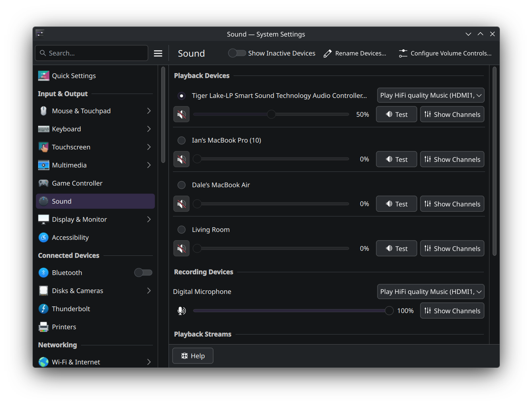Screen dimensions: 532x406
Task: Click the Tiger Lake volume slider handle
Action: point(271,114)
